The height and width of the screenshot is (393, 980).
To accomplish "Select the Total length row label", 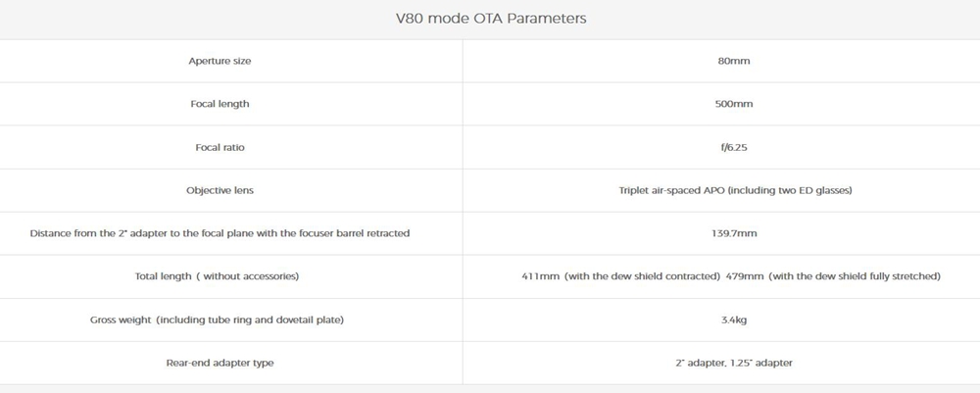I will 217,276.
